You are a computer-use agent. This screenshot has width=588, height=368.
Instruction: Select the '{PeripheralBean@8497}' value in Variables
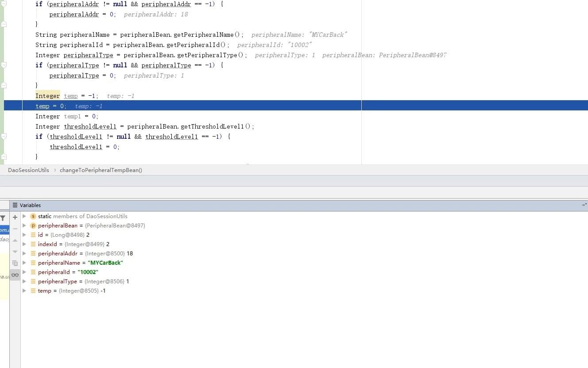click(x=115, y=226)
